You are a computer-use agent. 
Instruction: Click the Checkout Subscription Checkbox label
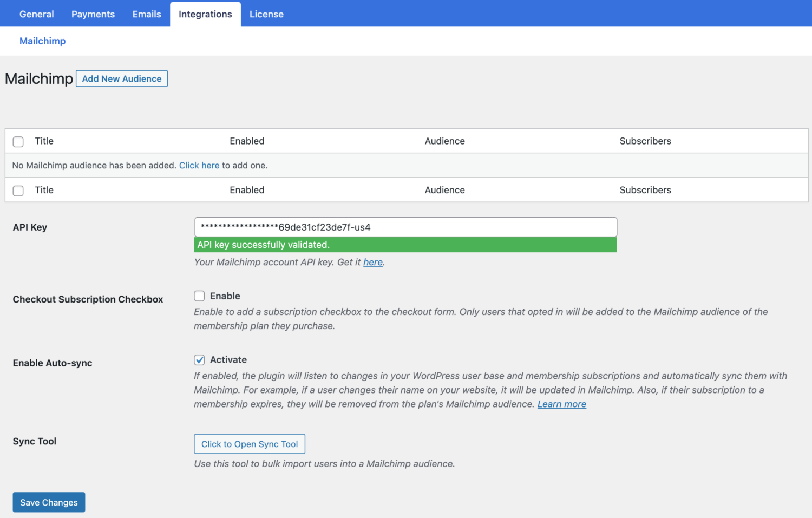click(88, 299)
